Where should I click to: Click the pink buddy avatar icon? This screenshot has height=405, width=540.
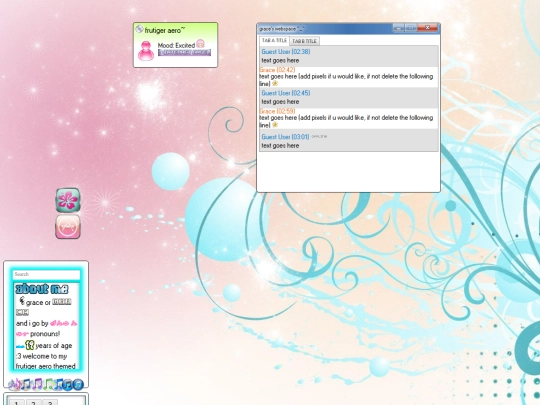pos(146,51)
